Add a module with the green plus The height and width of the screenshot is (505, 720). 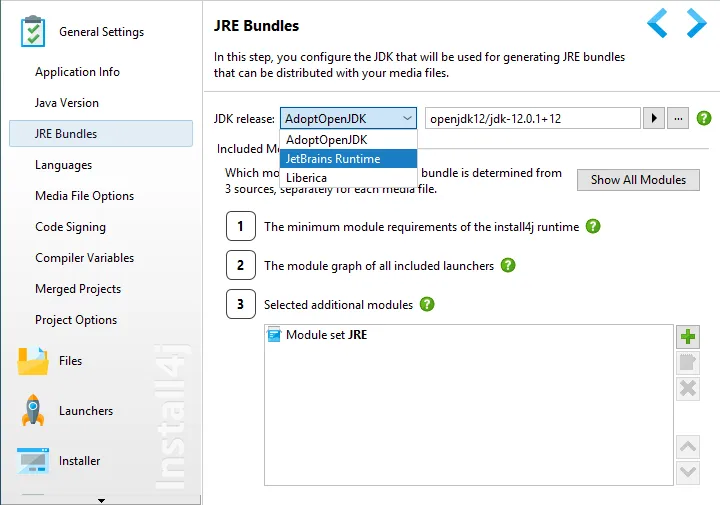pos(687,337)
